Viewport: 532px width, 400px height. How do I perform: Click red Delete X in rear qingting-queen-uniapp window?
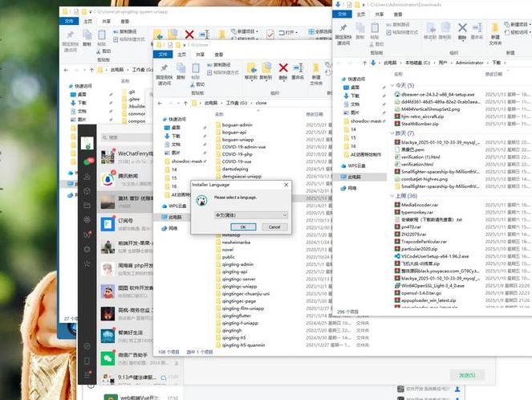pos(189,35)
